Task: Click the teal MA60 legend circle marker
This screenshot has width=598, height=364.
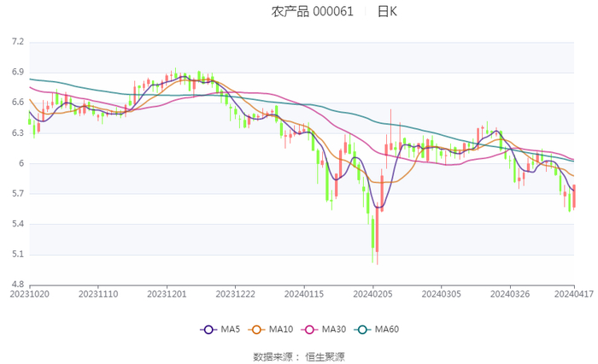Action: pyautogui.click(x=364, y=330)
